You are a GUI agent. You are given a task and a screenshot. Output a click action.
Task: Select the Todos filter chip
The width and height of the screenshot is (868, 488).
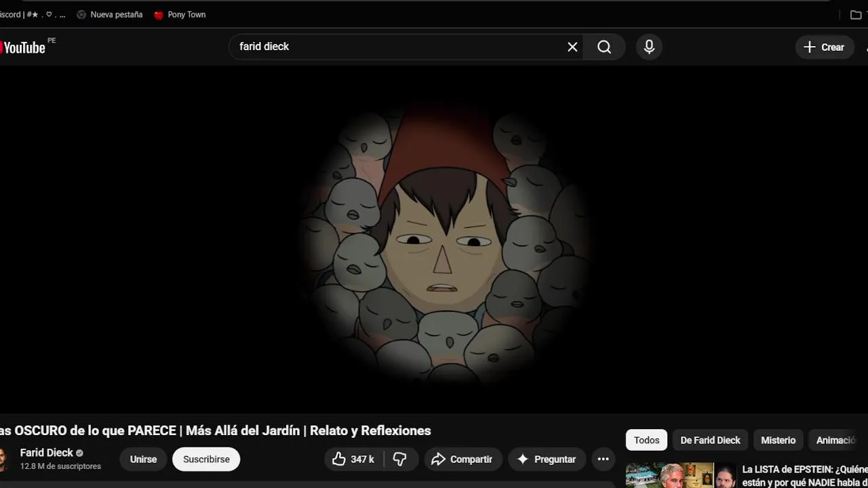coord(646,440)
